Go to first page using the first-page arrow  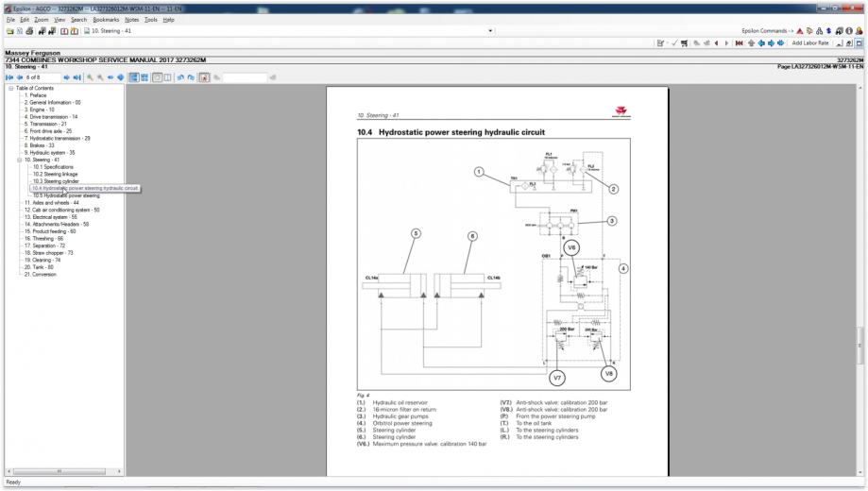[9, 77]
